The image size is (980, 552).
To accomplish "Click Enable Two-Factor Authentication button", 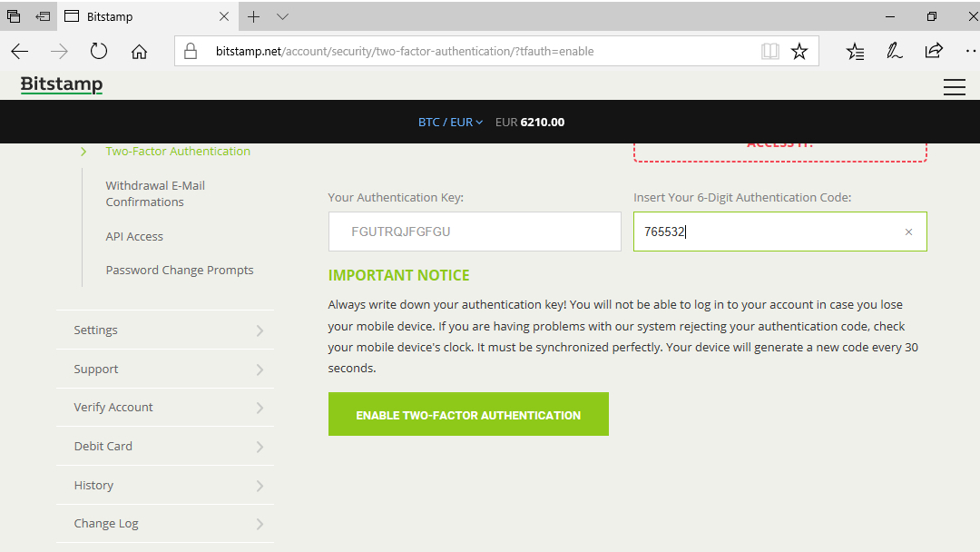I will pos(468,415).
